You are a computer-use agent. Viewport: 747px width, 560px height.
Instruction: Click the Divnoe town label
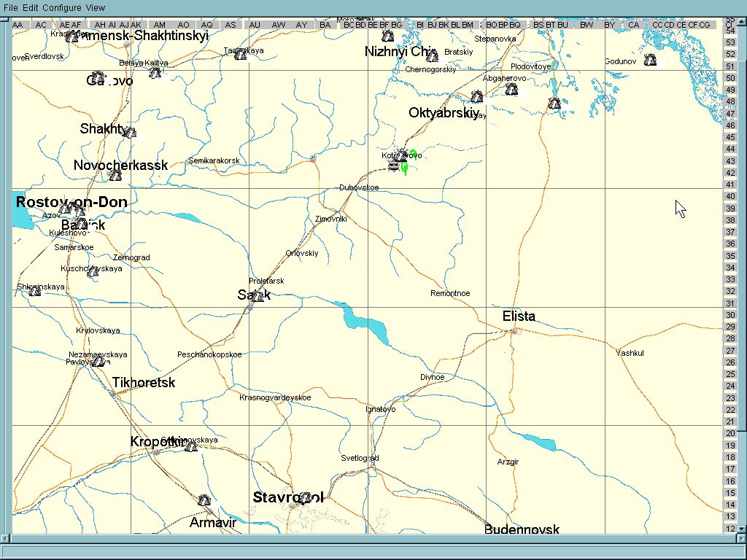click(x=433, y=377)
